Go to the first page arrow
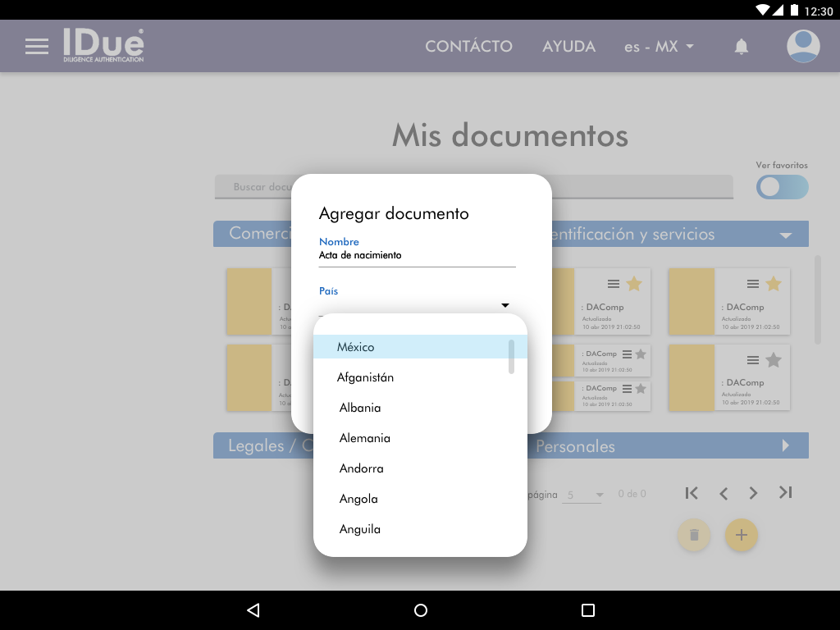The height and width of the screenshot is (630, 840). click(x=692, y=493)
